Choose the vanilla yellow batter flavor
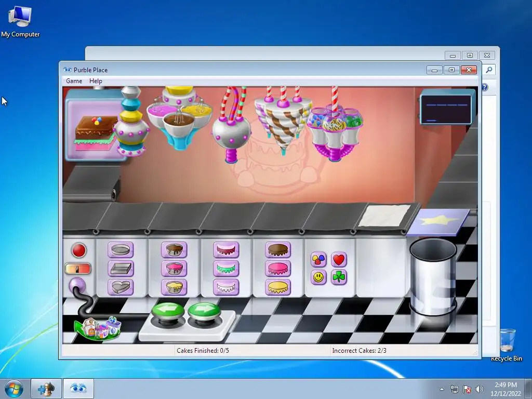Viewport: 532px width, 399px height. [174, 287]
